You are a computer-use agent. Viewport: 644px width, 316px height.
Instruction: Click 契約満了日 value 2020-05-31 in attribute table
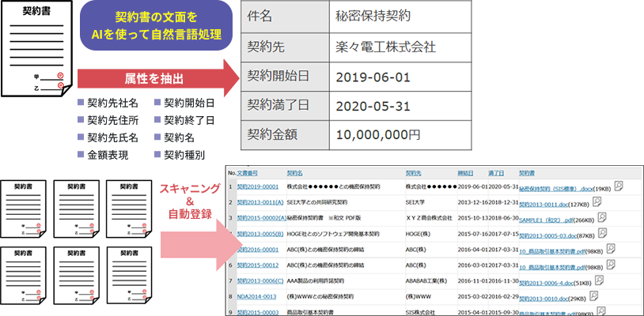pos(373,107)
